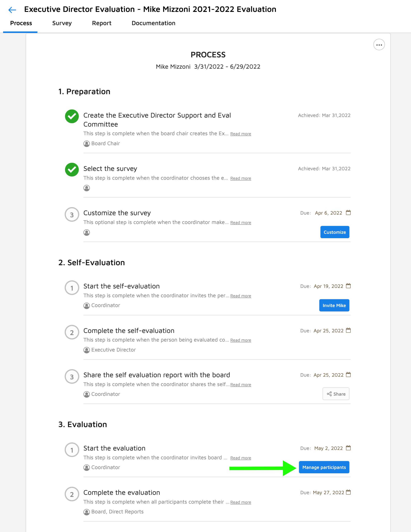Open the three-dots more options menu
This screenshot has width=411, height=532.
(379, 45)
